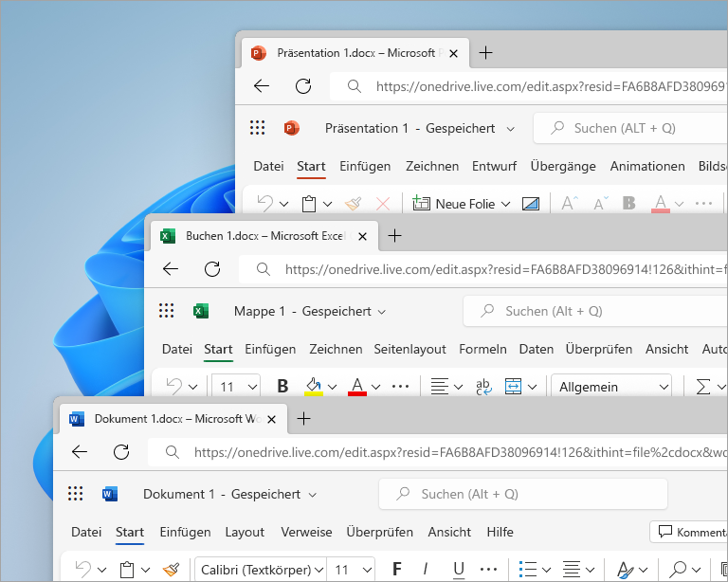Open a new tab in Word browser window
Image resolution: width=728 pixels, height=582 pixels.
(303, 418)
